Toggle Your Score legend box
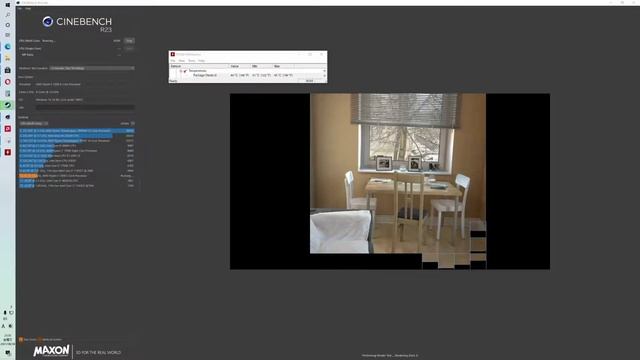Screen dimensions: 640x360 [x=21, y=340]
